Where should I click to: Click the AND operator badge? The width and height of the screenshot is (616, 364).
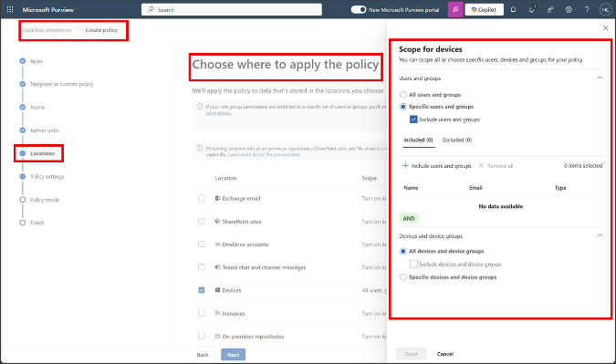[409, 218]
